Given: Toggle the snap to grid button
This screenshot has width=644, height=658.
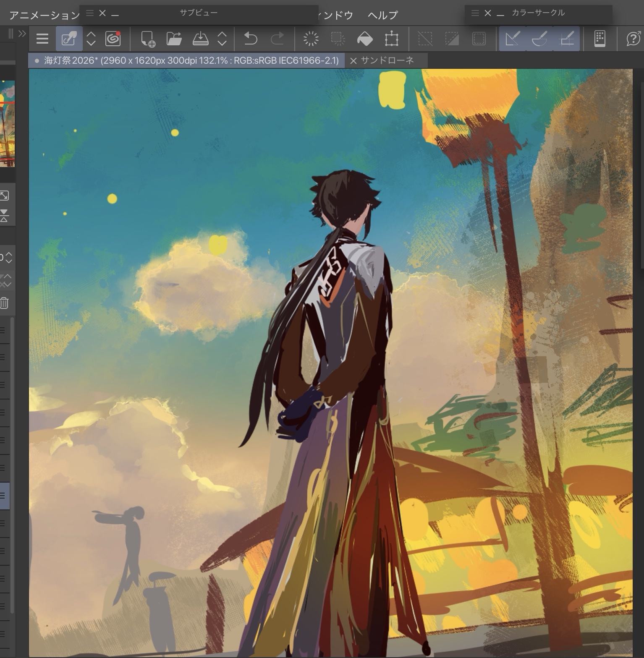Looking at the screenshot, I should click(567, 39).
